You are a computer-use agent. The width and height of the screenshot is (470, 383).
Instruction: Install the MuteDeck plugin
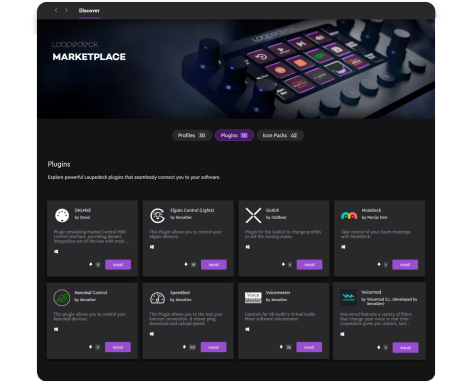(x=405, y=265)
